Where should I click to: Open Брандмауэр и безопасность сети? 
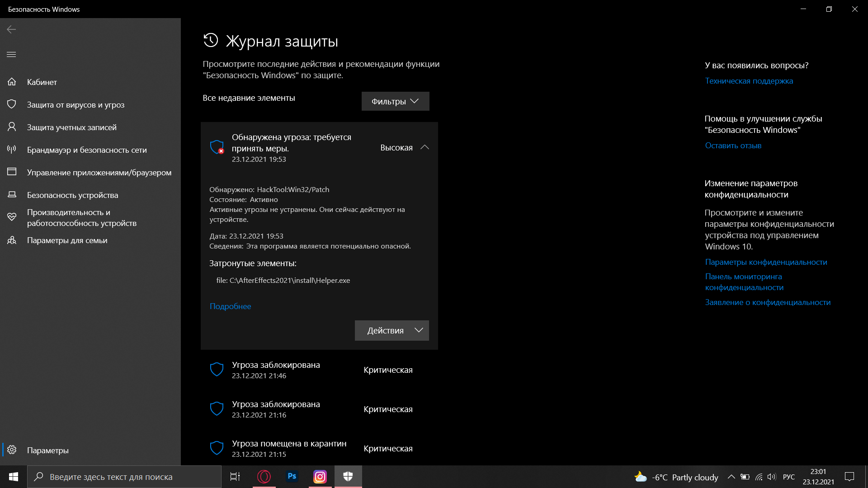[86, 150]
